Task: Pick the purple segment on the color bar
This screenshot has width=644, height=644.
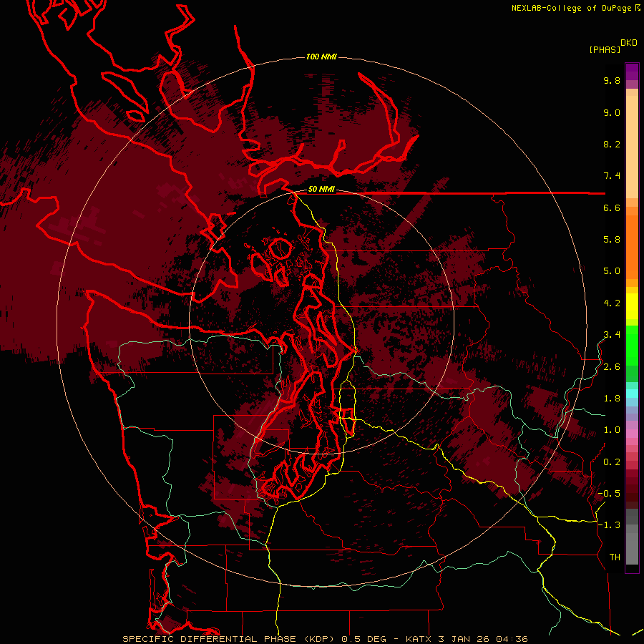Action: click(632, 72)
